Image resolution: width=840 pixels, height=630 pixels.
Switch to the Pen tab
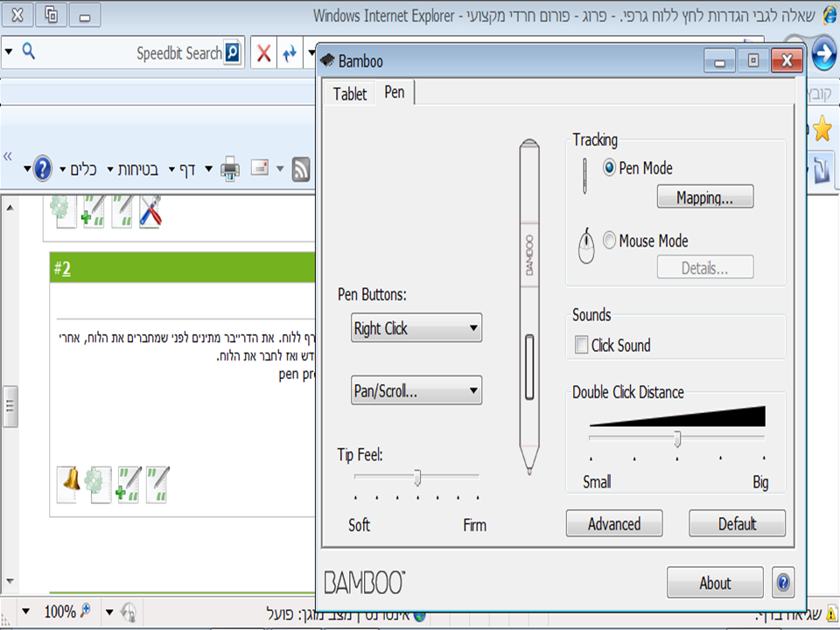coord(395,92)
